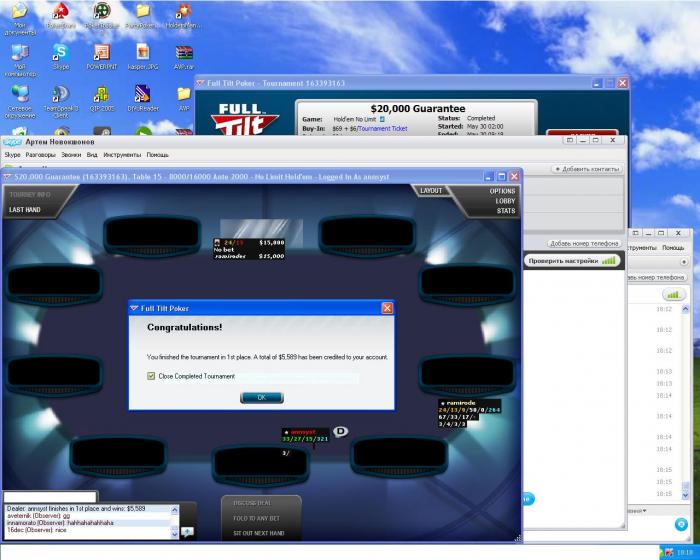Screen dimensions: 700x560
Task: Click the tray icon beside the clock
Action: click(668, 553)
